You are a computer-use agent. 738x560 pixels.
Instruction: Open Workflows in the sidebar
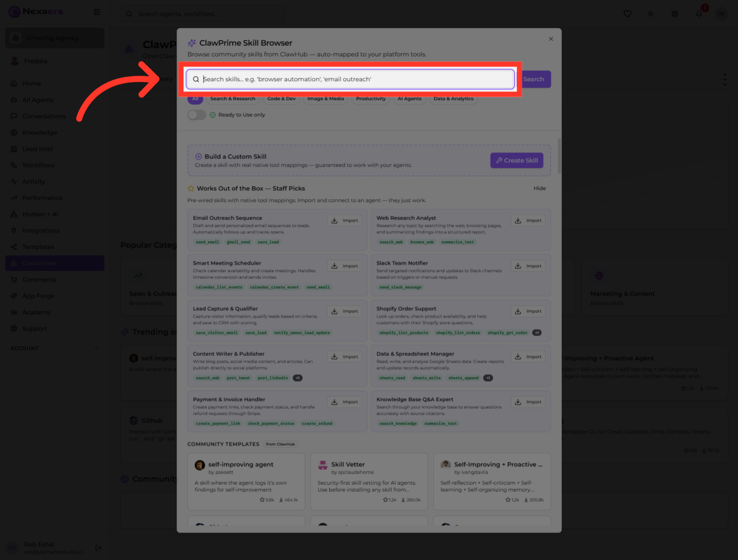coord(38,165)
